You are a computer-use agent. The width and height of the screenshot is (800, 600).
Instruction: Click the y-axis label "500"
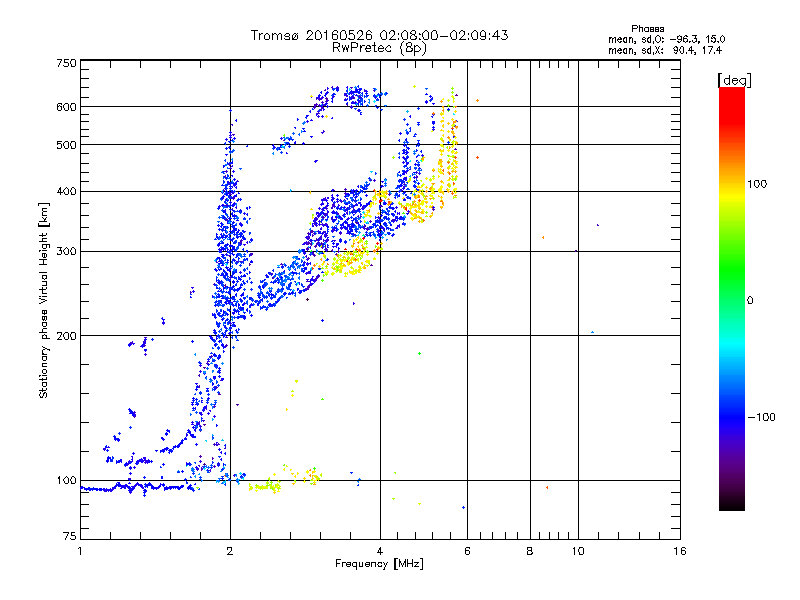tap(66, 145)
